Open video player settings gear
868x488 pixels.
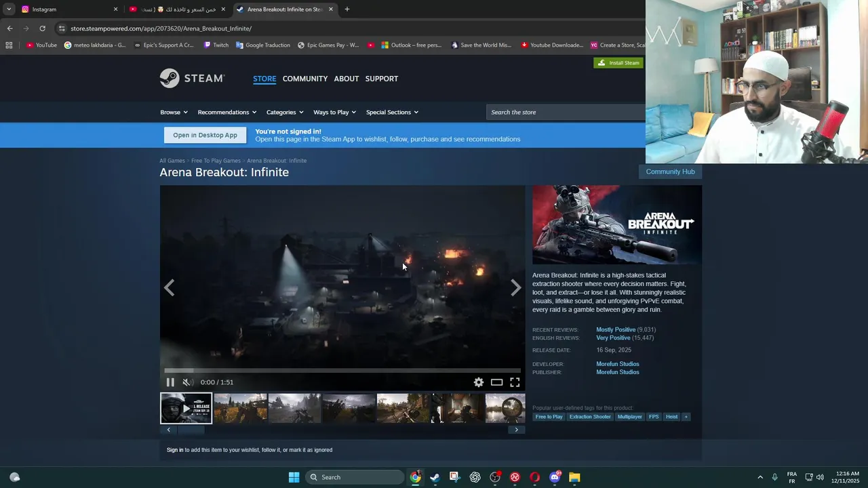tap(479, 382)
